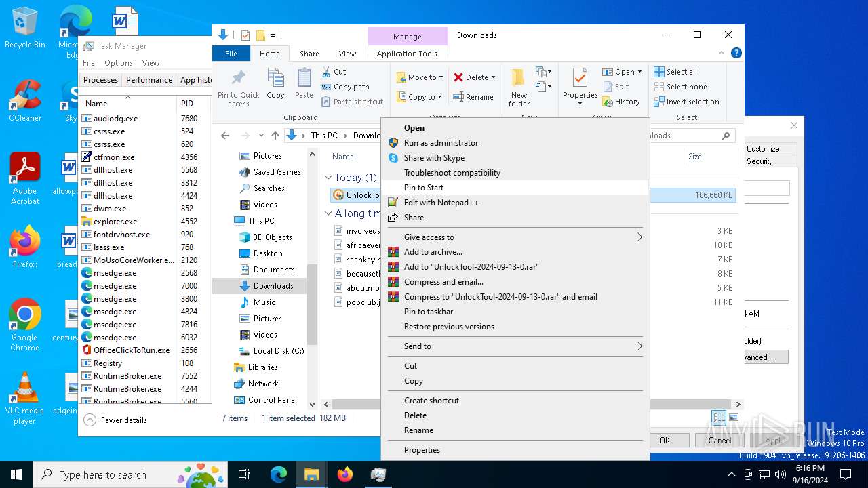Choose Edit with Notepad++
Image resolution: width=868 pixels, height=488 pixels.
coord(515,203)
